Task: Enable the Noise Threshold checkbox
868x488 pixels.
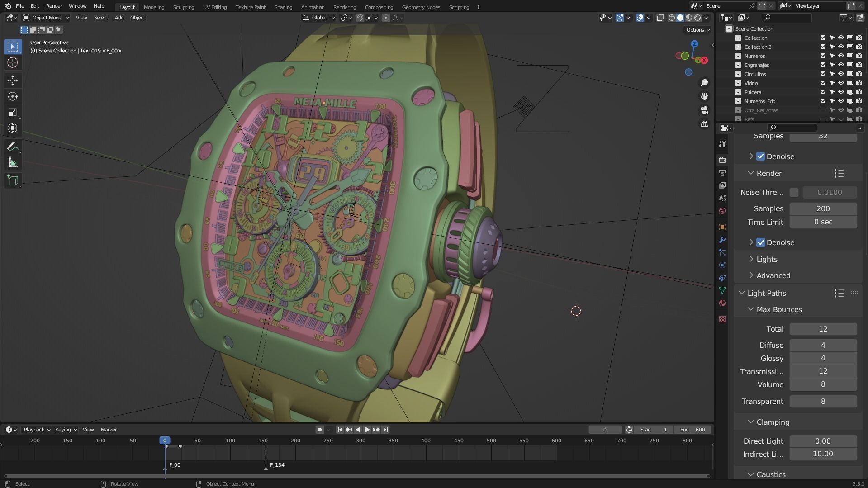Action: (x=794, y=192)
